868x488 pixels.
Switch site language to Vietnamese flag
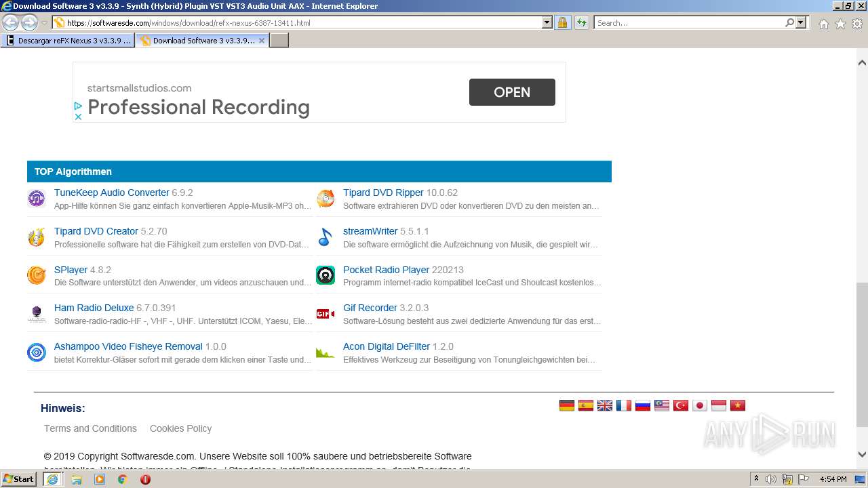(x=738, y=405)
